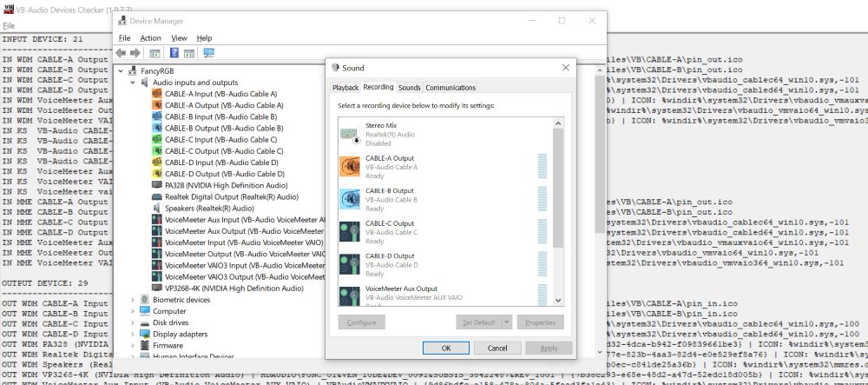The height and width of the screenshot is (385, 868).
Task: Open the View menu in Device Manager
Action: pos(179,38)
